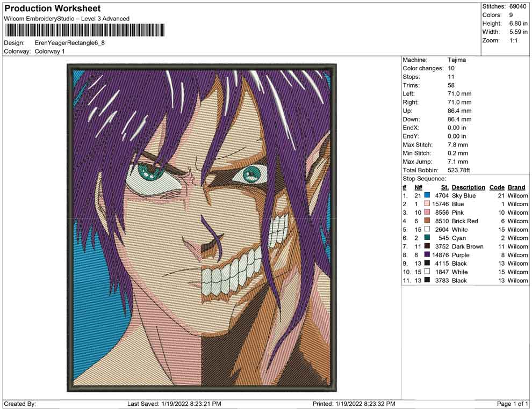Click the 'St.' column header
The image size is (532, 409).
click(445, 187)
